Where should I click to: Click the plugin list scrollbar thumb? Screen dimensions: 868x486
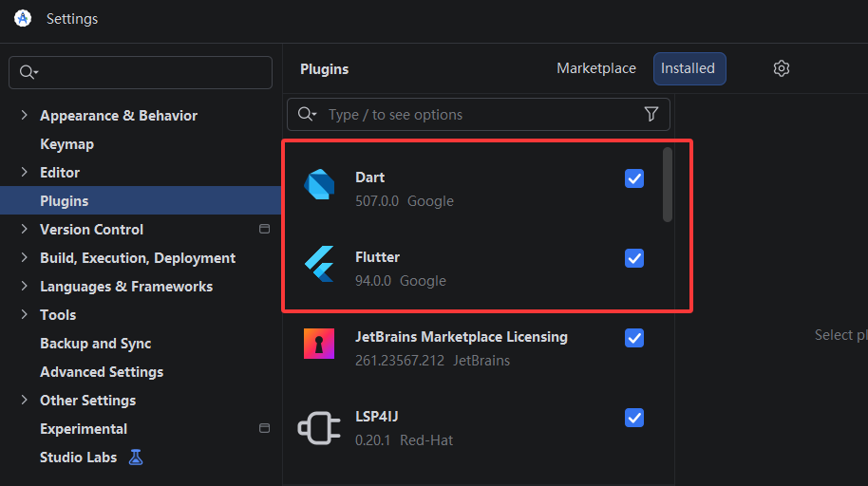667,184
